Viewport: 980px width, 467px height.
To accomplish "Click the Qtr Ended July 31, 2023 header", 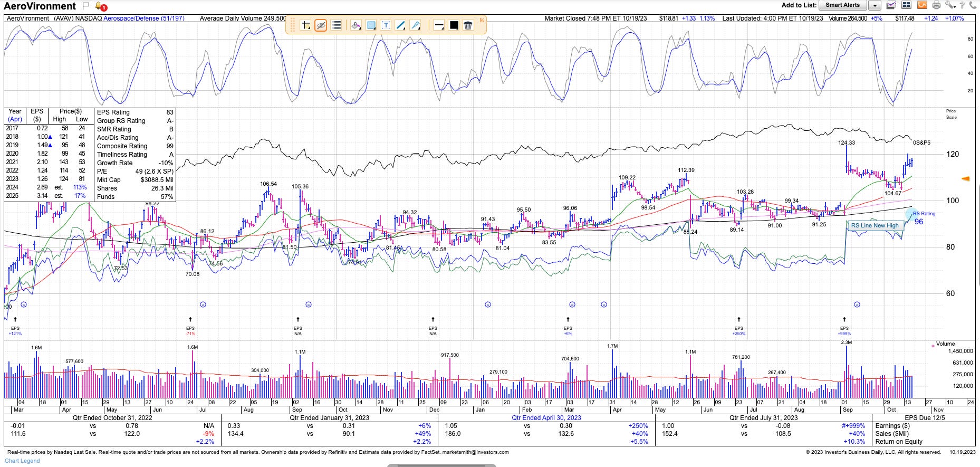I will (763, 417).
